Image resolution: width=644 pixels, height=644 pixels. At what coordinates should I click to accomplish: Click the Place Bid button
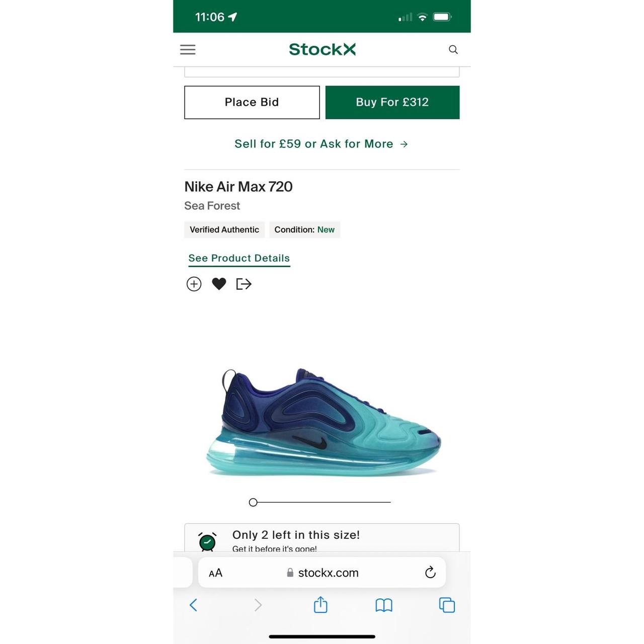tap(252, 102)
